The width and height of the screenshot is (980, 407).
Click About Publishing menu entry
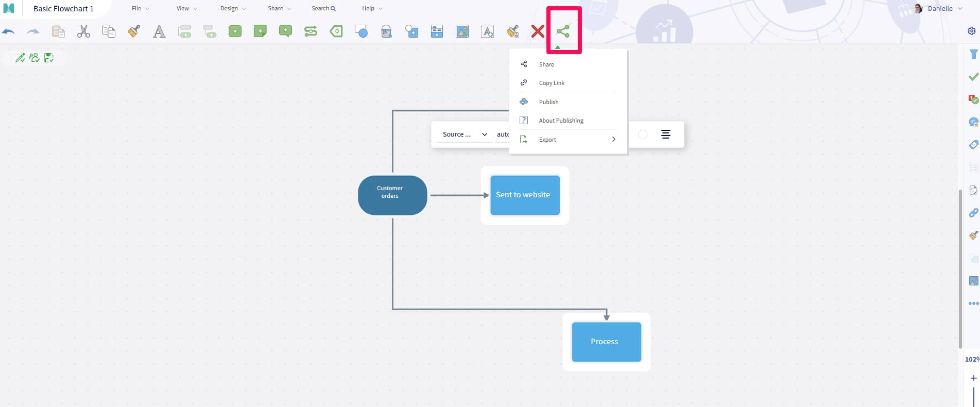[561, 121]
